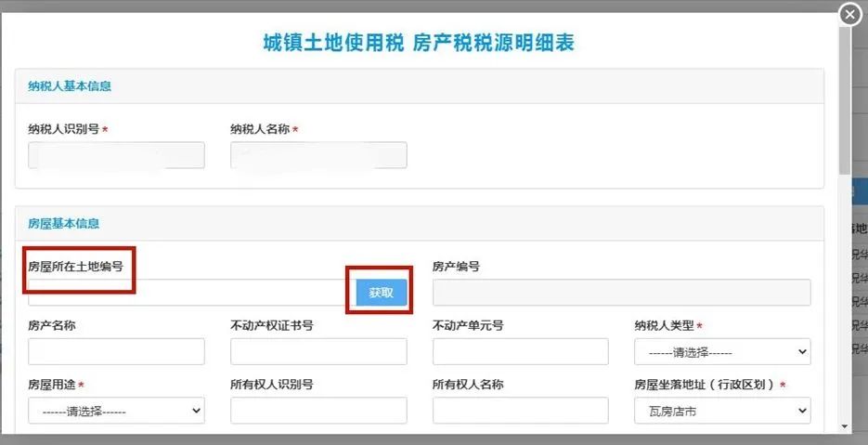Click the 不动产单元号 input box

pyautogui.click(x=521, y=351)
